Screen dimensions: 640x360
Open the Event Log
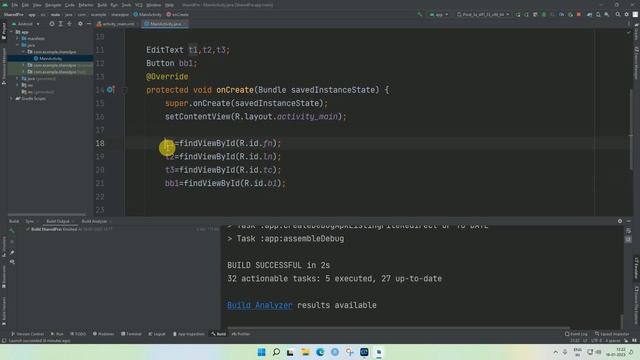coord(576,334)
